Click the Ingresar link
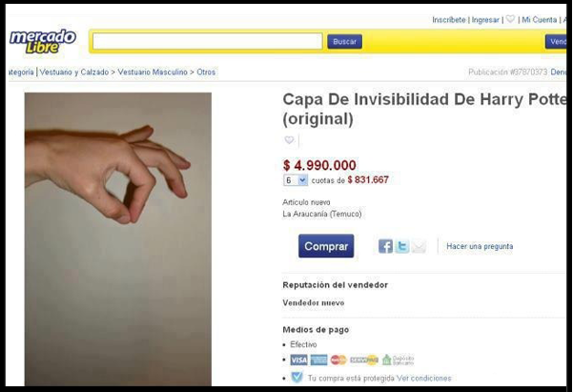Screen dimensions: 573x392 click(485, 20)
